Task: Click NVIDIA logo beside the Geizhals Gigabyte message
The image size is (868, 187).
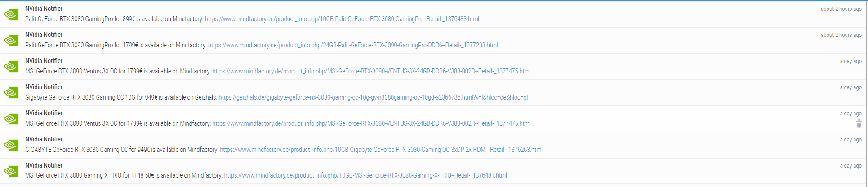Action: click(10, 93)
